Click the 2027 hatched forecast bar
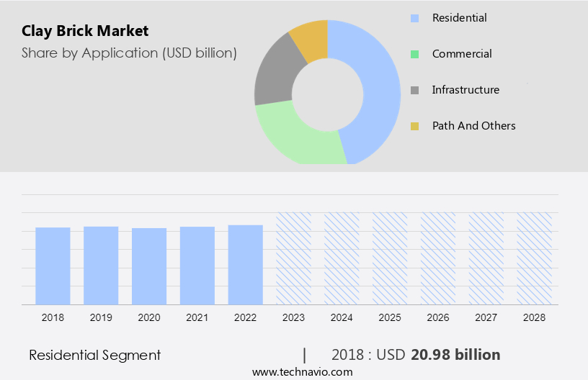 tap(486, 258)
